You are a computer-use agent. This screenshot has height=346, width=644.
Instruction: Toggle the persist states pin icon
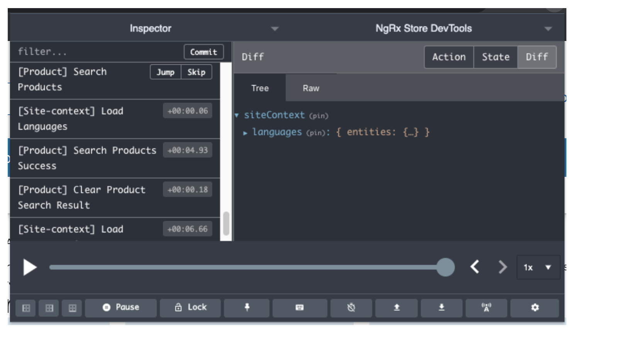[247, 308]
